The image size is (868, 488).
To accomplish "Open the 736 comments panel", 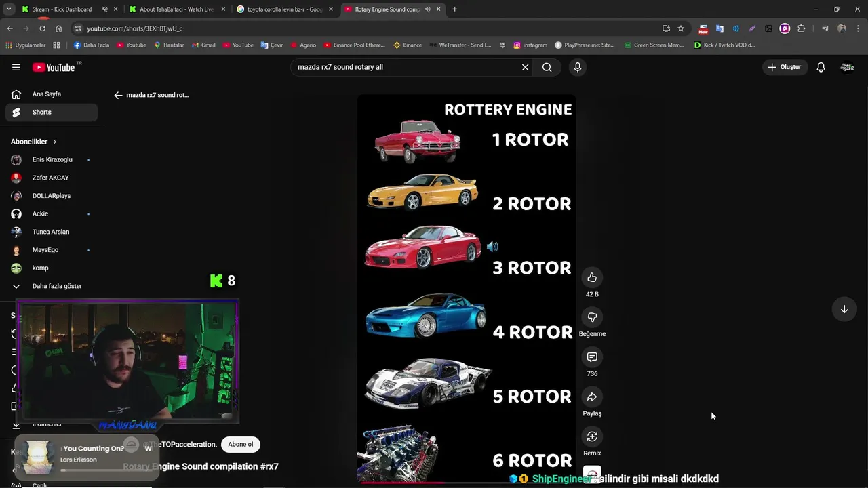I will pos(592,357).
